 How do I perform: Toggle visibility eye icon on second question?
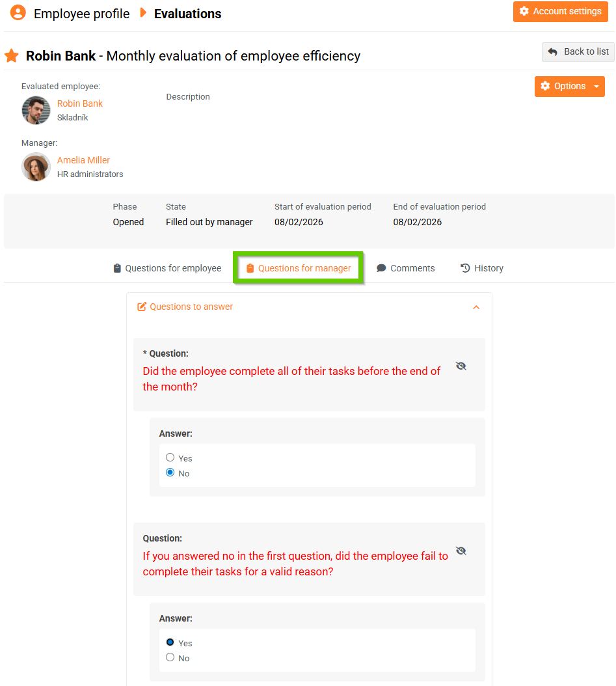tap(461, 551)
